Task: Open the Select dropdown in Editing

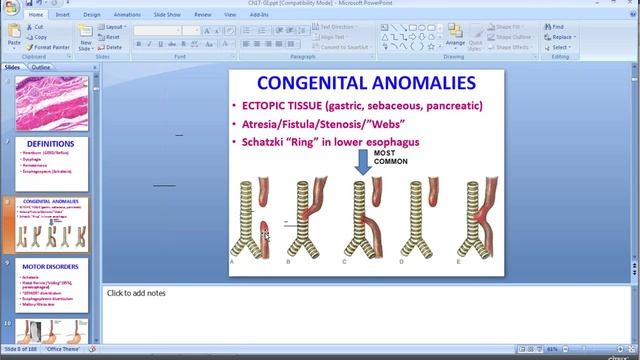Action: (558, 47)
